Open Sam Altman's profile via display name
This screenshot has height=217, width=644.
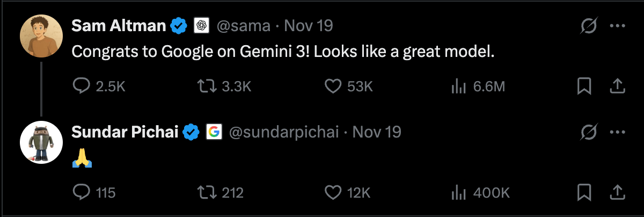pos(118,25)
